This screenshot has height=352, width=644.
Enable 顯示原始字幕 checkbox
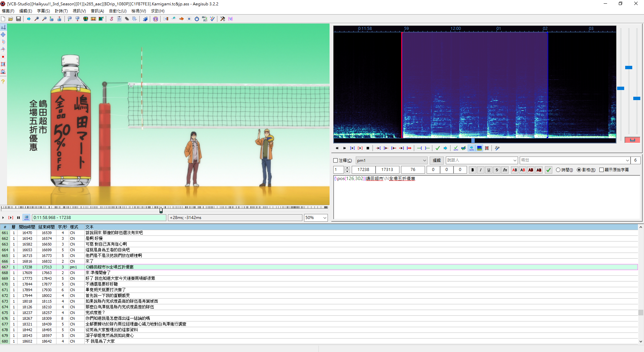click(601, 170)
